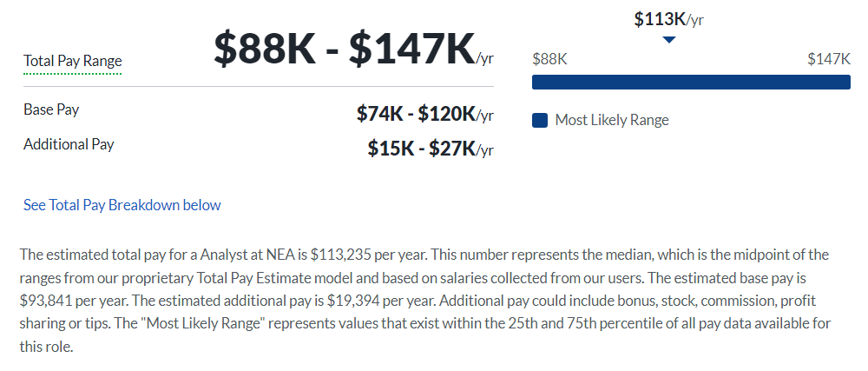The image size is (868, 371).
Task: Click the $88K minimum label above bar
Action: point(549,59)
